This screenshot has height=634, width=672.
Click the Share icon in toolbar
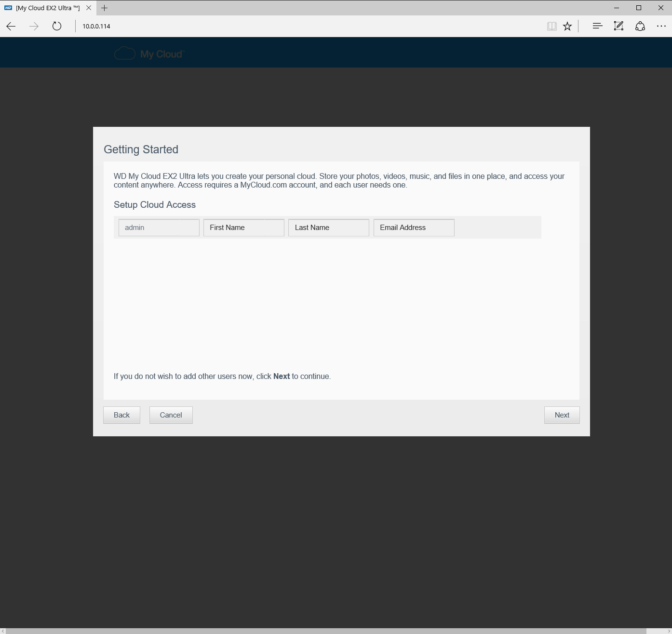[x=640, y=26]
